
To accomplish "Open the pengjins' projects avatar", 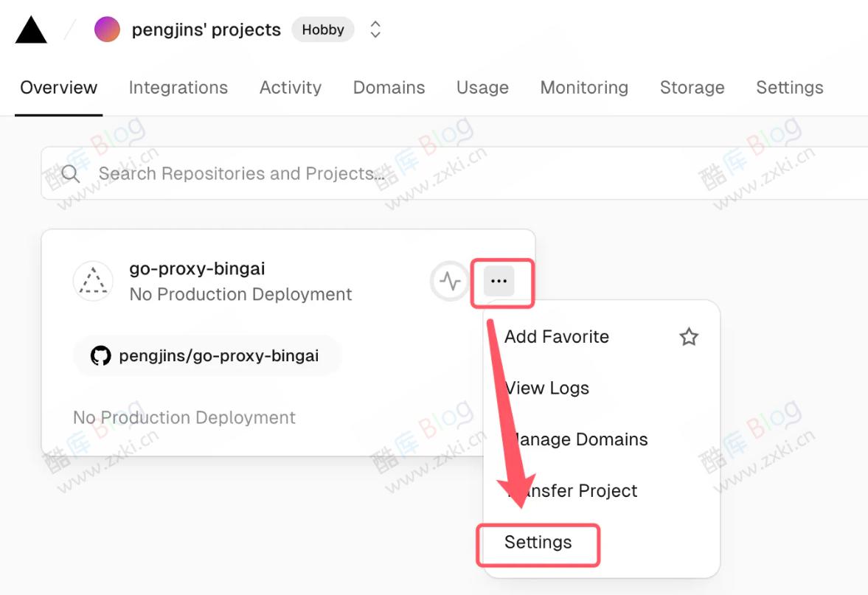I will (x=108, y=29).
